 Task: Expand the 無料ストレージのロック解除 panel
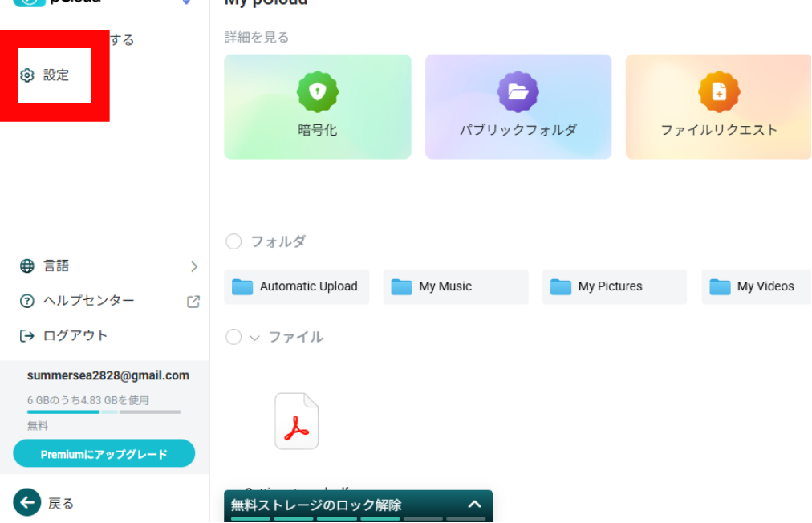click(474, 505)
